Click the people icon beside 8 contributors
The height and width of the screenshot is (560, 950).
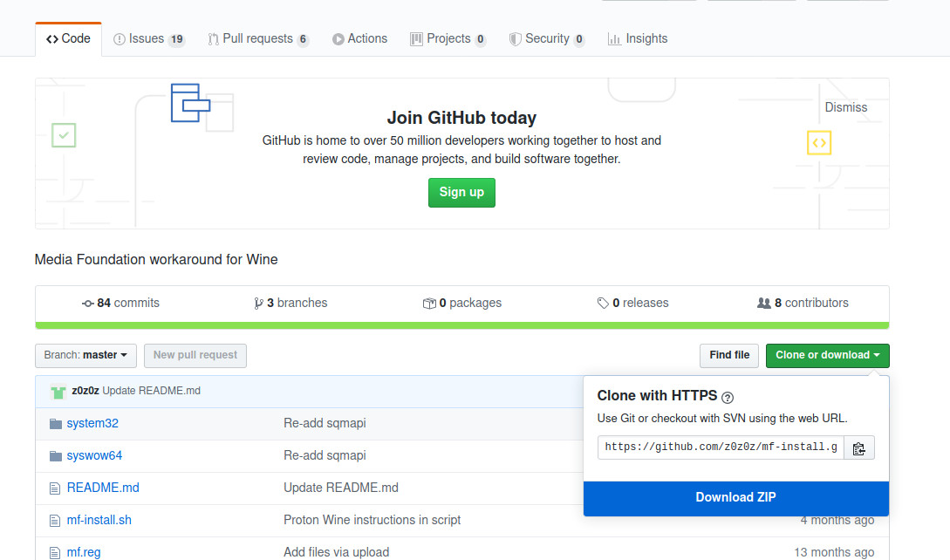[x=764, y=303]
